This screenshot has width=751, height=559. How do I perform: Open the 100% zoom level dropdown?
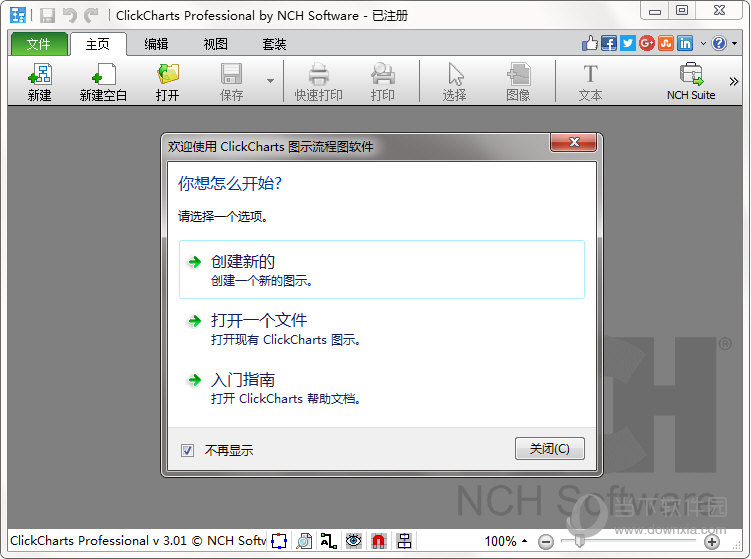coord(506,541)
